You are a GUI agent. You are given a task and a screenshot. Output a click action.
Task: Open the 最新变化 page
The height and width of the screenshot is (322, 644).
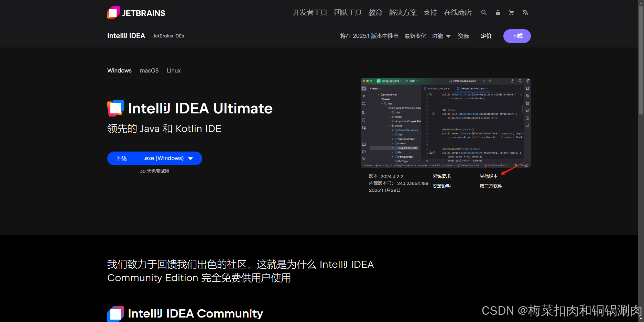pos(415,36)
